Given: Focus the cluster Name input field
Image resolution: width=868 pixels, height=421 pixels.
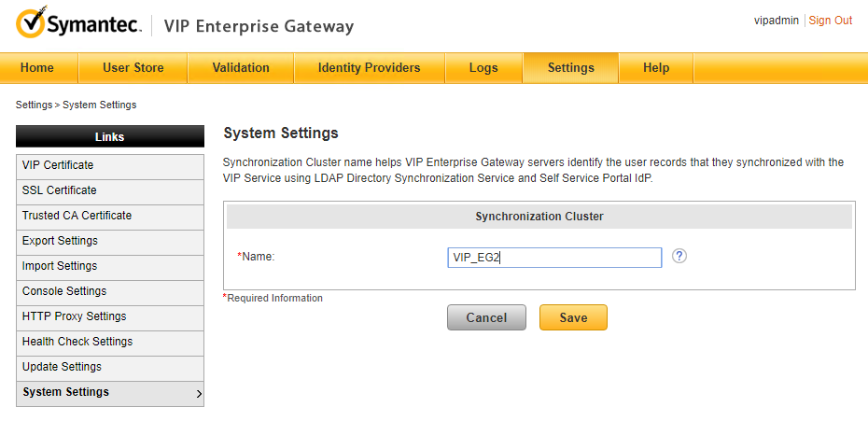Looking at the screenshot, I should click(x=554, y=258).
